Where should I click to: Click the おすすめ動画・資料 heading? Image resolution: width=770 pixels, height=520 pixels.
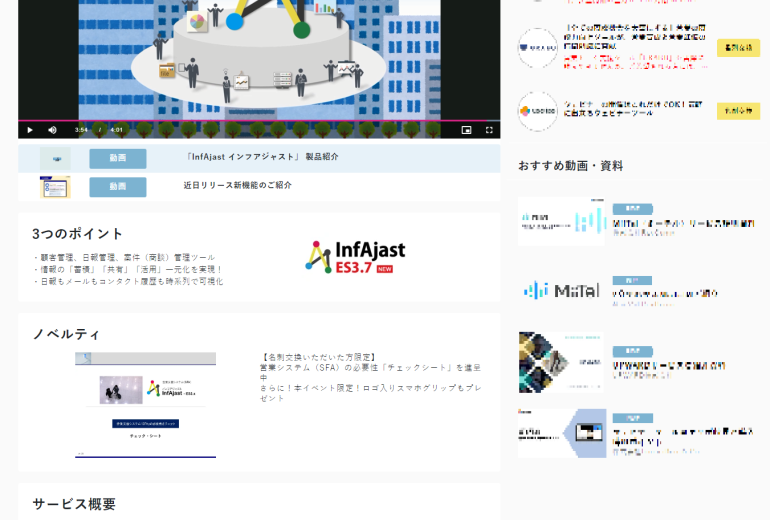571,166
